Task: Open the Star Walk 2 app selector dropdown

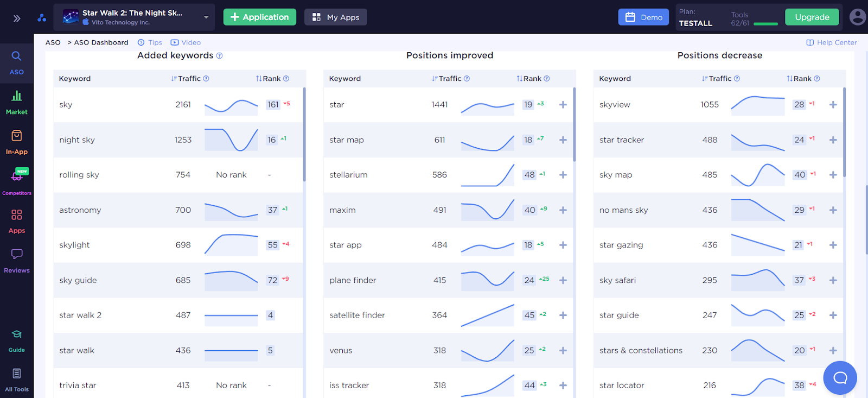Action: click(134, 17)
